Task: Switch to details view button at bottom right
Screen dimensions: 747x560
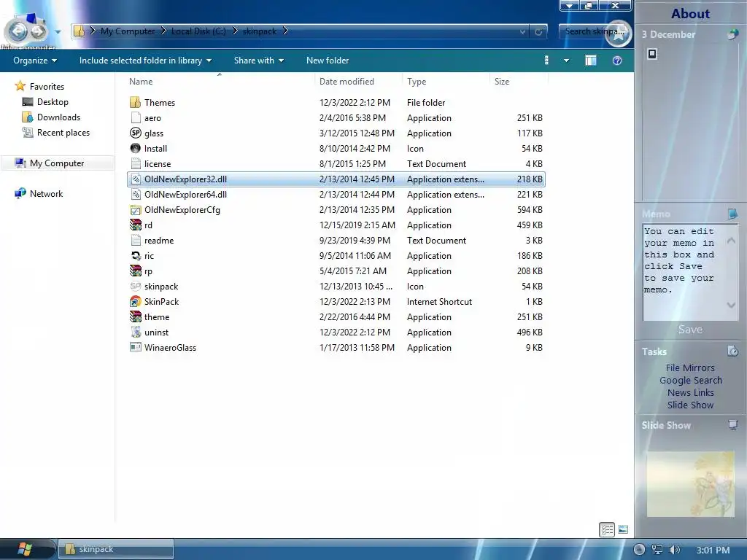Action: (606, 529)
